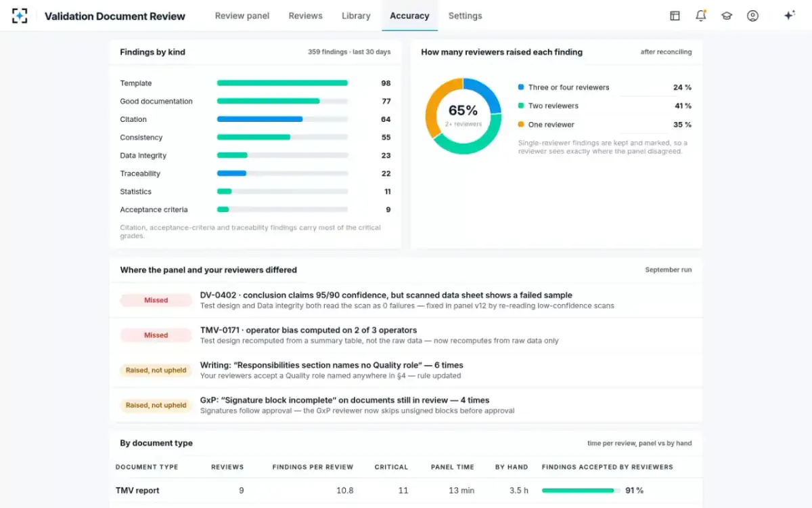Image resolution: width=812 pixels, height=508 pixels.
Task: Open the TMV-0171 operator bias finding
Action: coord(309,331)
